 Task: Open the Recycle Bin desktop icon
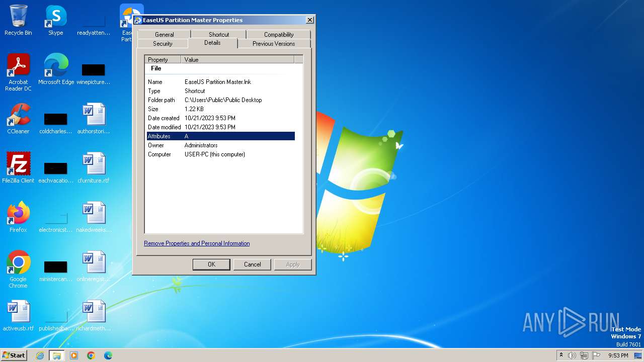click(x=18, y=20)
